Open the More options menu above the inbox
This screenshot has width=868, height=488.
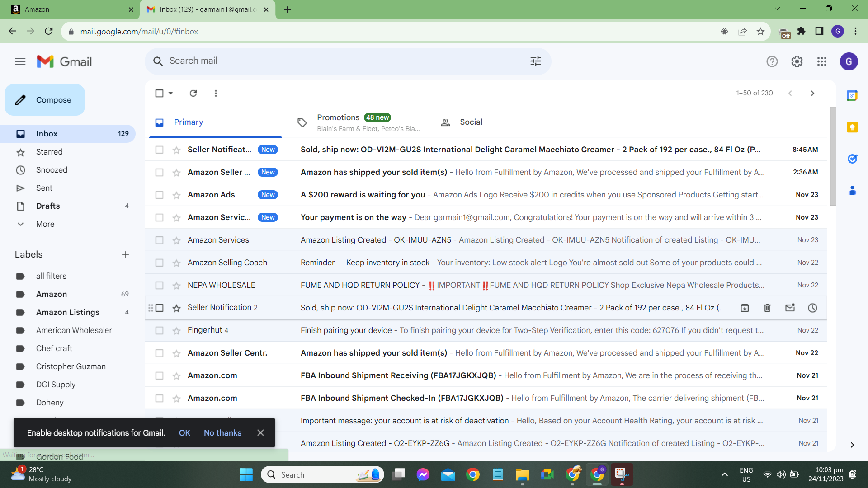click(216, 93)
